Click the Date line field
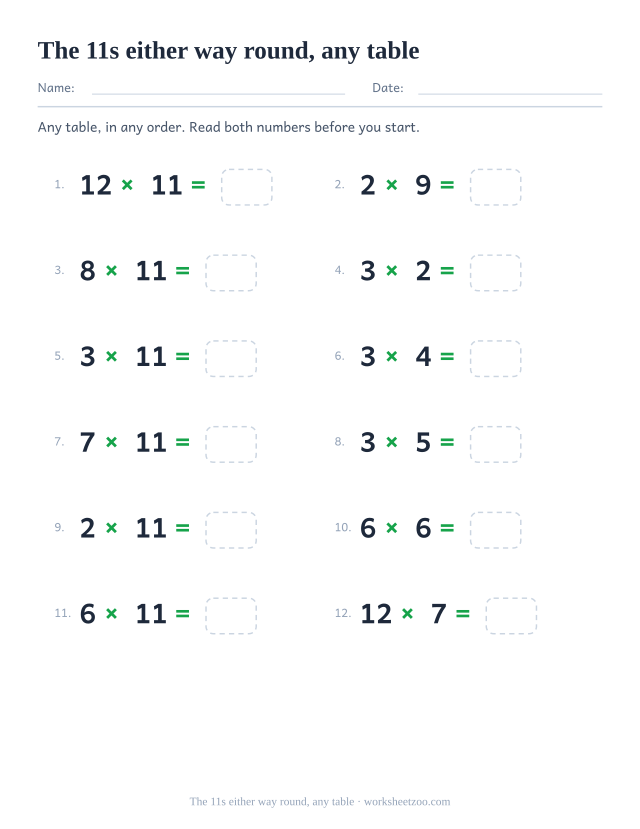 (510, 89)
